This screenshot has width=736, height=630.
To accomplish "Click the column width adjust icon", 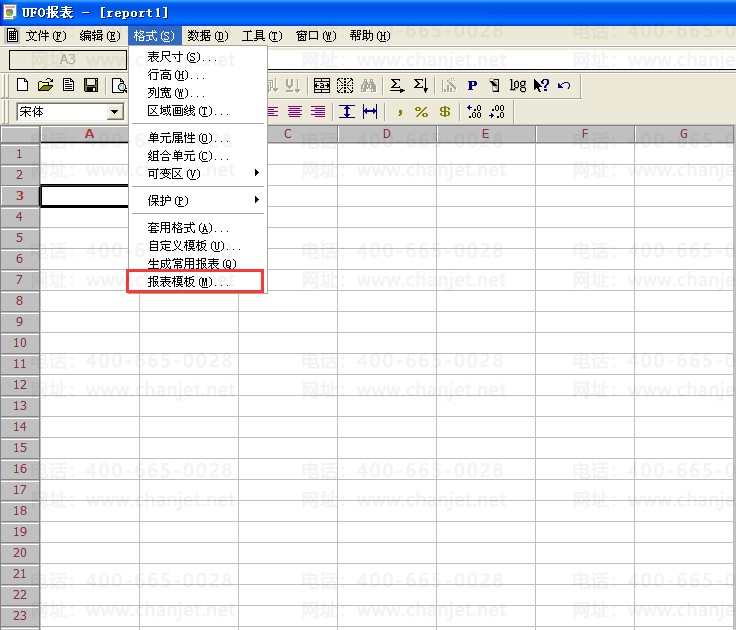I will pyautogui.click(x=370, y=112).
